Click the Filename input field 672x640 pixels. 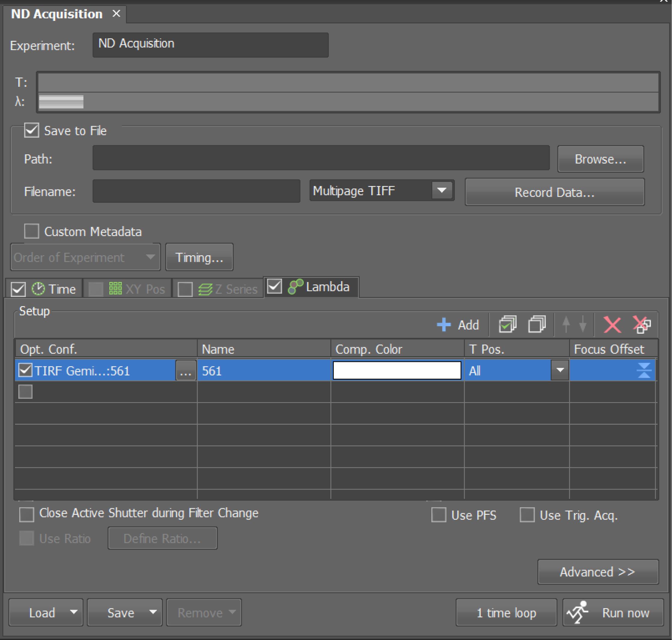coord(196,191)
